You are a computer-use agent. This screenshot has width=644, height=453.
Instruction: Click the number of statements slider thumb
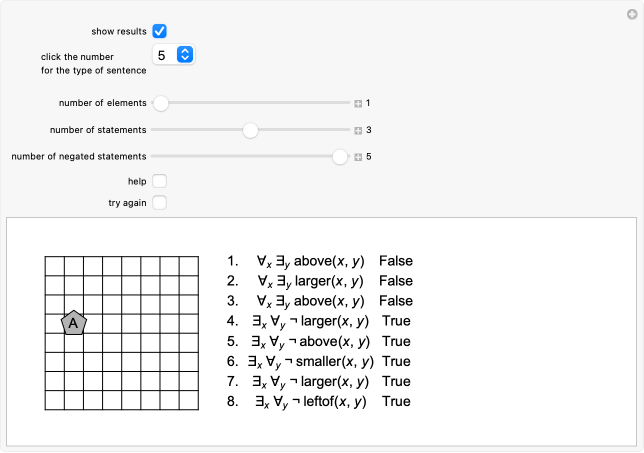pos(250,130)
